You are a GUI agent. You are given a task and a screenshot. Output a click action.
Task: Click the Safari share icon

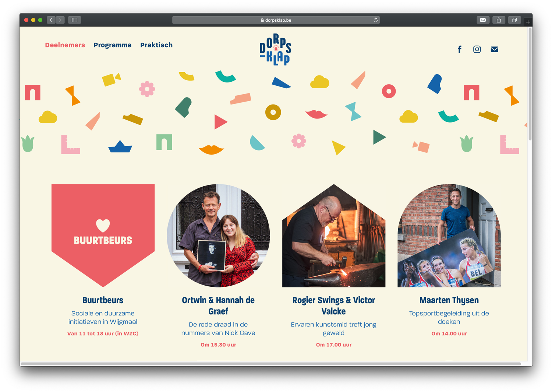[x=499, y=20]
